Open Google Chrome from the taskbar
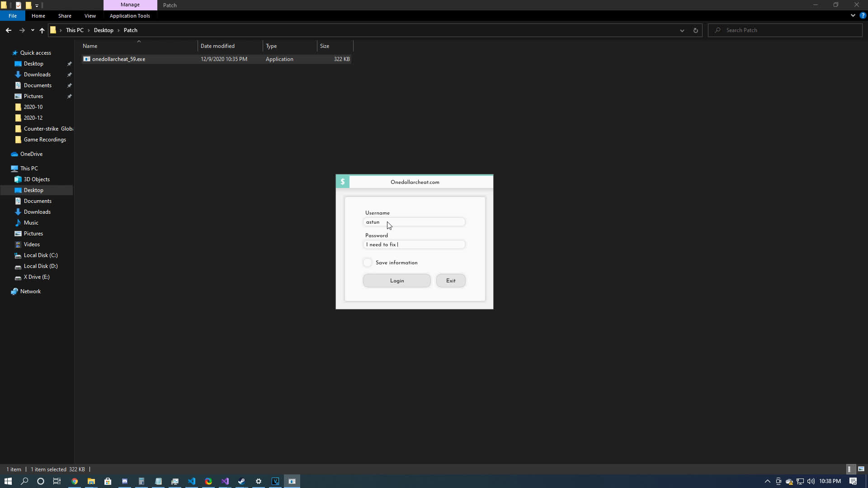The width and height of the screenshot is (868, 488). [75, 481]
